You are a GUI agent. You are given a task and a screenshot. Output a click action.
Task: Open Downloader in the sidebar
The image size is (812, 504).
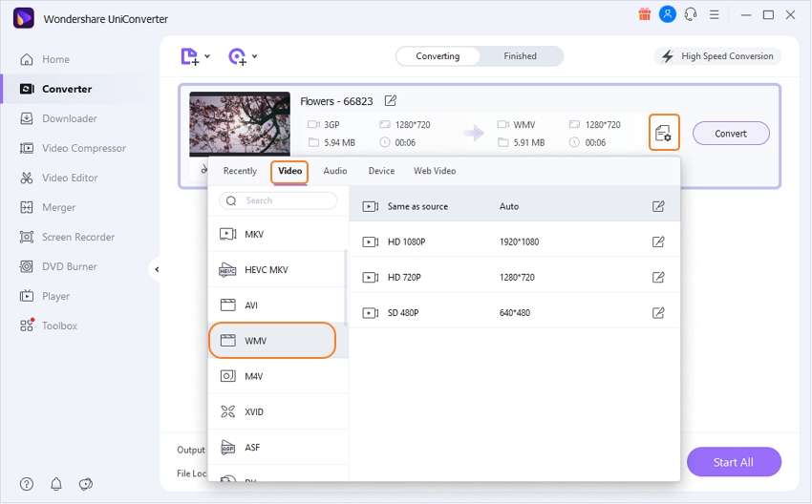58,118
